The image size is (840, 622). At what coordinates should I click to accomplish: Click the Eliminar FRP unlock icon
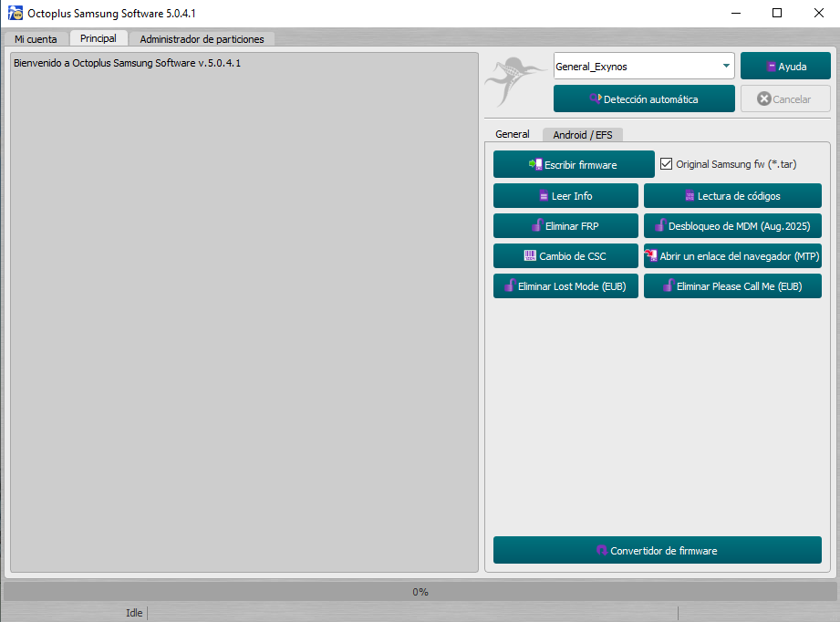(537, 226)
